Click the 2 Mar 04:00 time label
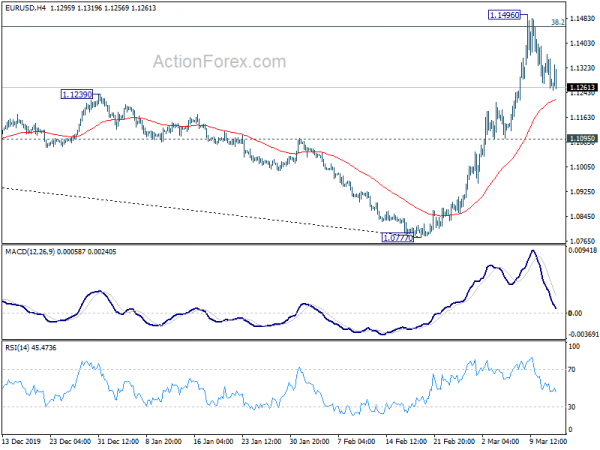This screenshot has height=450, width=600. pos(501,441)
